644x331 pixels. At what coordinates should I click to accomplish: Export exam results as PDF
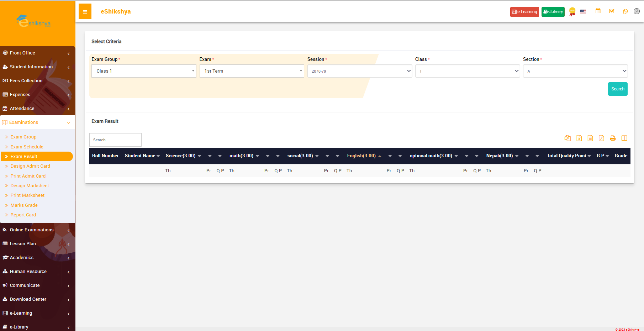[601, 138]
